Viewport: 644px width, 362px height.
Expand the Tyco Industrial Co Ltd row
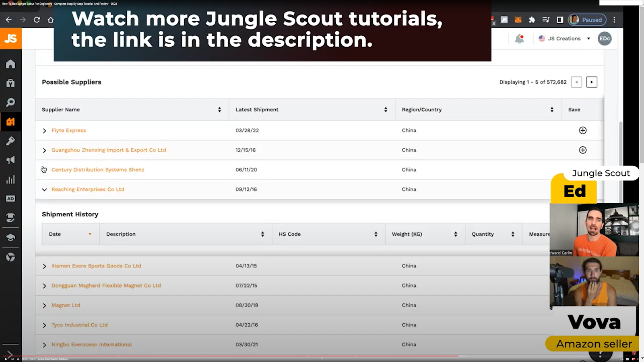pos(44,325)
